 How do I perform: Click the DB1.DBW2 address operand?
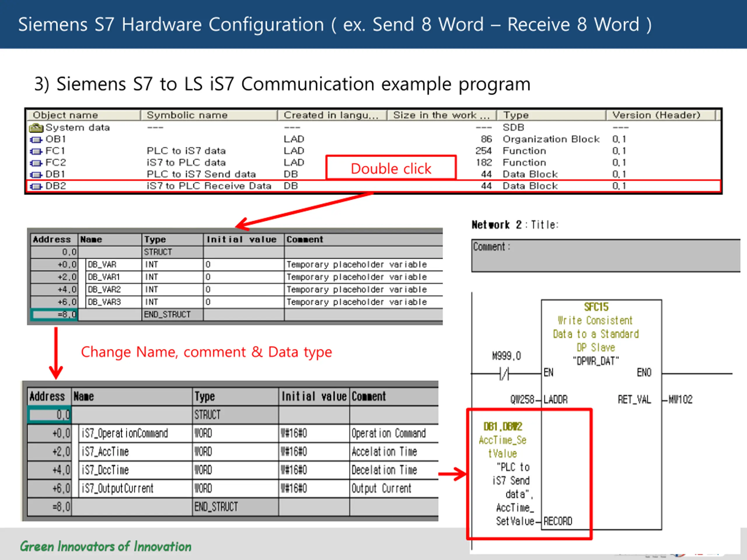click(x=503, y=427)
